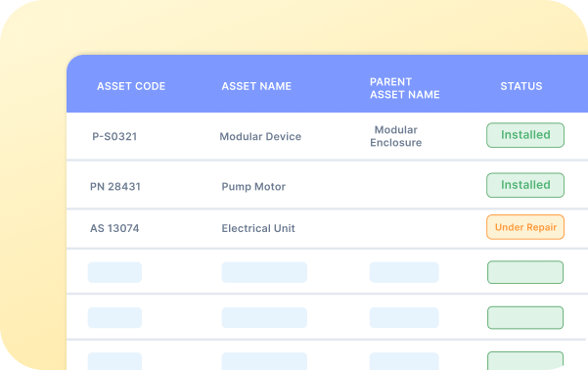Image resolution: width=588 pixels, height=370 pixels.
Task: Click placeholder parent asset in fifth row
Action: point(404,317)
